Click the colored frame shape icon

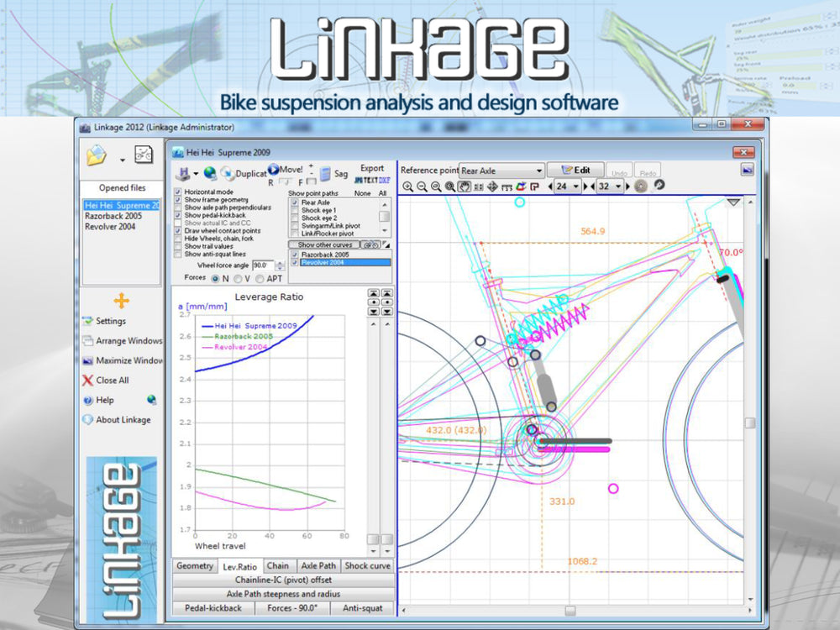tap(521, 186)
